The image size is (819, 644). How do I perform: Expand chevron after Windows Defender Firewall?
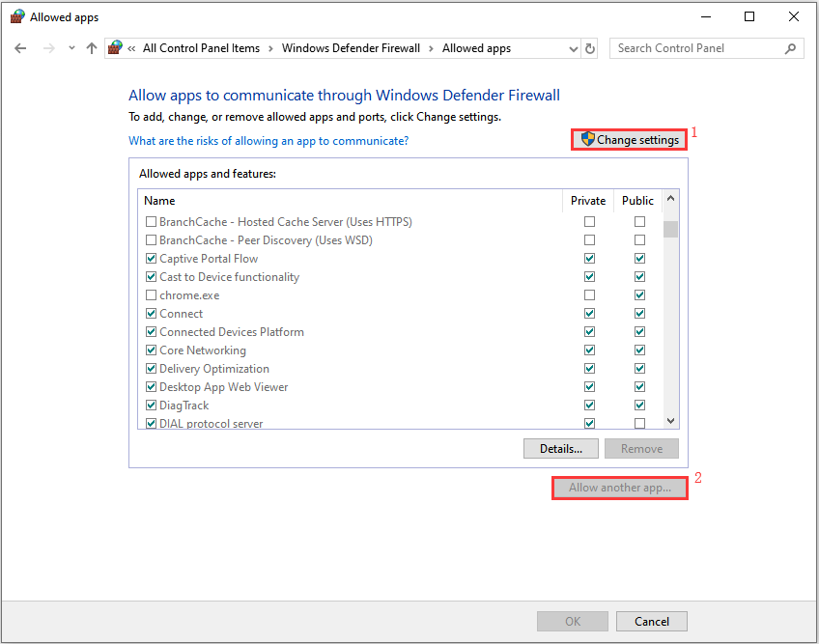pyautogui.click(x=431, y=49)
